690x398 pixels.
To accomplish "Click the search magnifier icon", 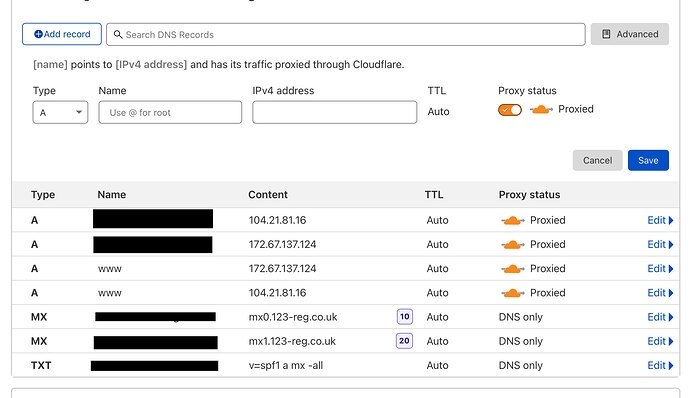I will (x=118, y=34).
